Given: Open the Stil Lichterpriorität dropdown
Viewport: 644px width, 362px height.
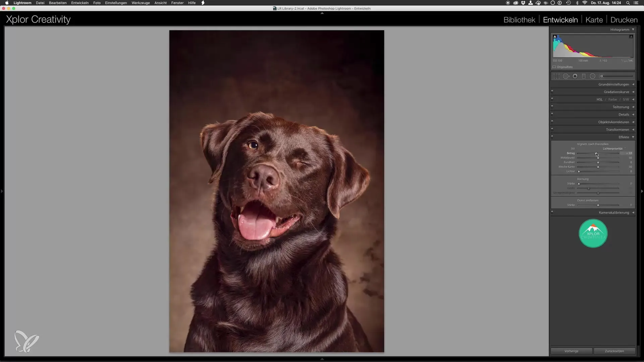Looking at the screenshot, I should [614, 148].
